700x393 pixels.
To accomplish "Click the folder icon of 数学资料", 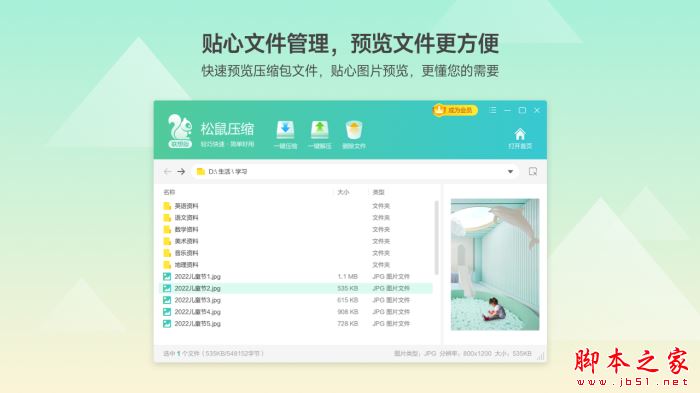I will [167, 230].
